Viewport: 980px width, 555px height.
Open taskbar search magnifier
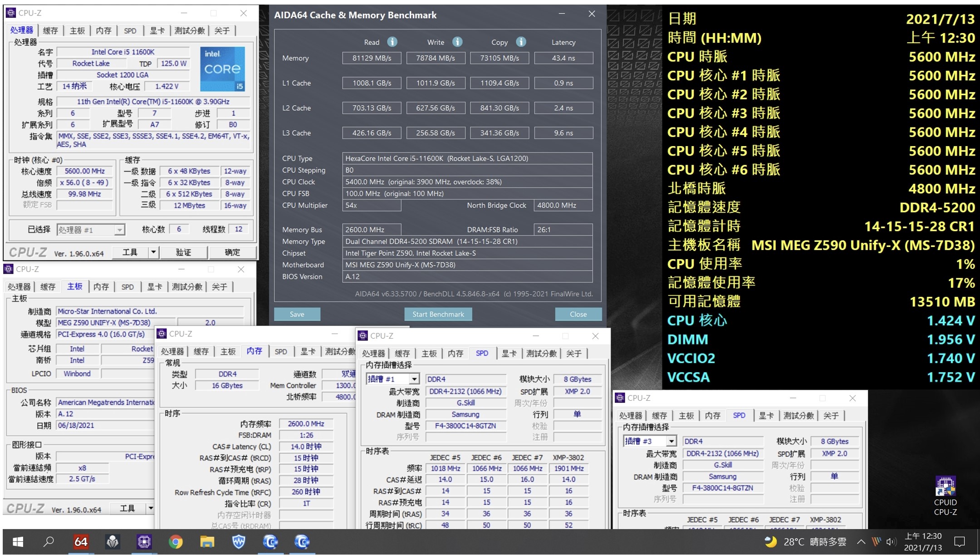[x=49, y=541]
